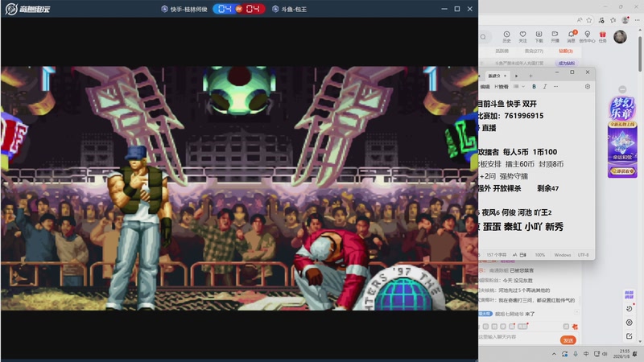Click the chat message input field
The image size is (644, 362).
pyautogui.click(x=518, y=337)
